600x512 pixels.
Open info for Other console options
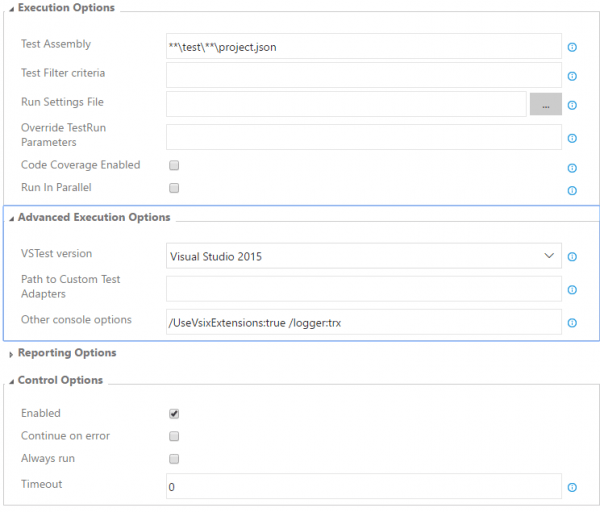pos(572,323)
